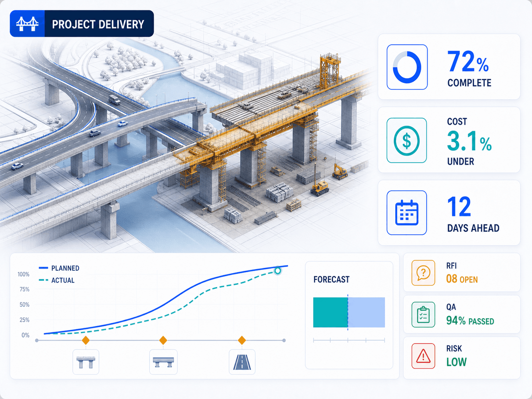Click the first orange diamond milestone marker
532x399 pixels.
[x=86, y=340]
